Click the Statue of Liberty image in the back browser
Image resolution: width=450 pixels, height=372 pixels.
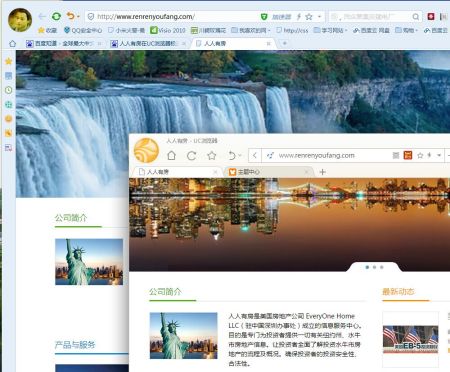(89, 262)
